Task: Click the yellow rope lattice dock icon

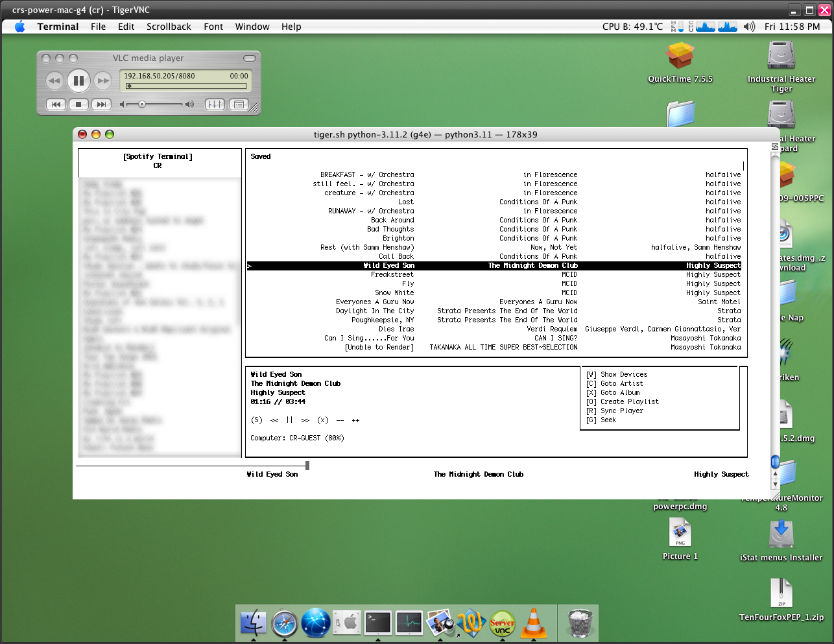Action: [x=471, y=623]
